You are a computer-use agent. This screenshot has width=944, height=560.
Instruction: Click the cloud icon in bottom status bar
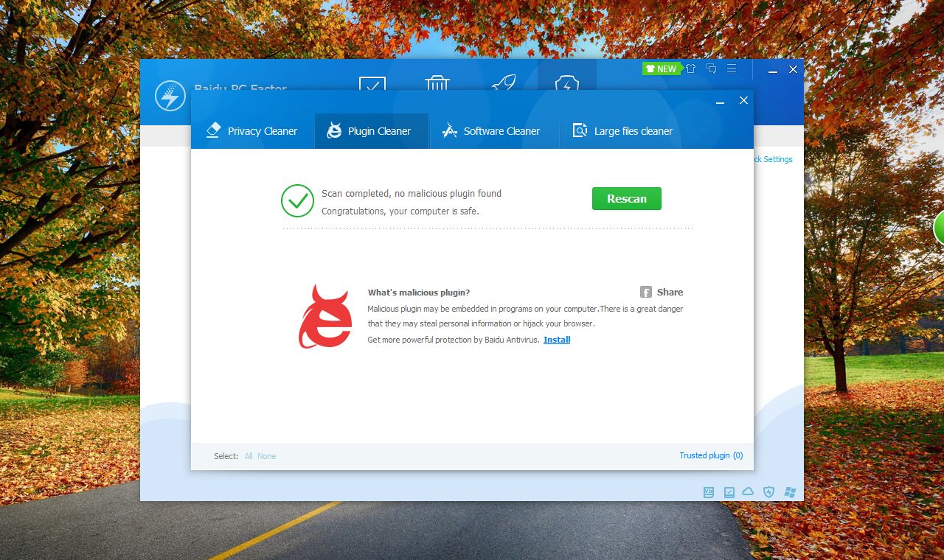[749, 491]
